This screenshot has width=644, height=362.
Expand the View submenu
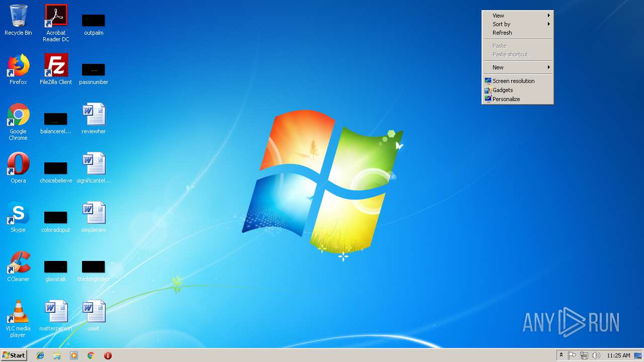518,16
